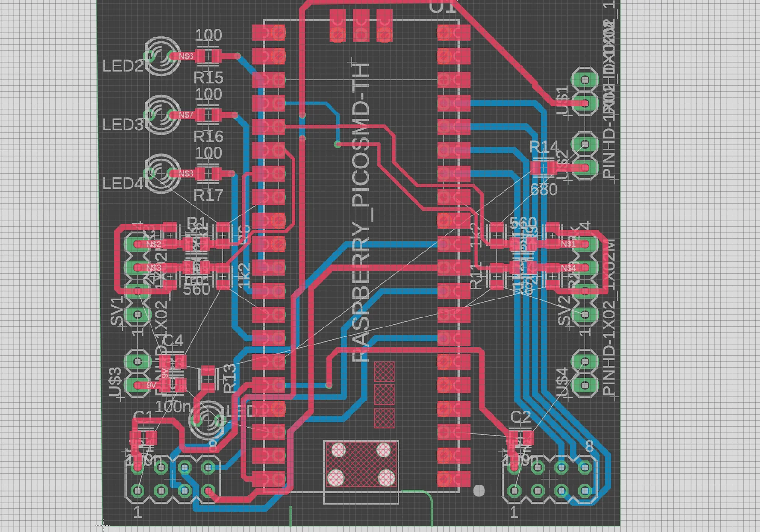The width and height of the screenshot is (760, 532).
Task: Click the via on the blue trace near PICOSMD text
Action: 338,144
